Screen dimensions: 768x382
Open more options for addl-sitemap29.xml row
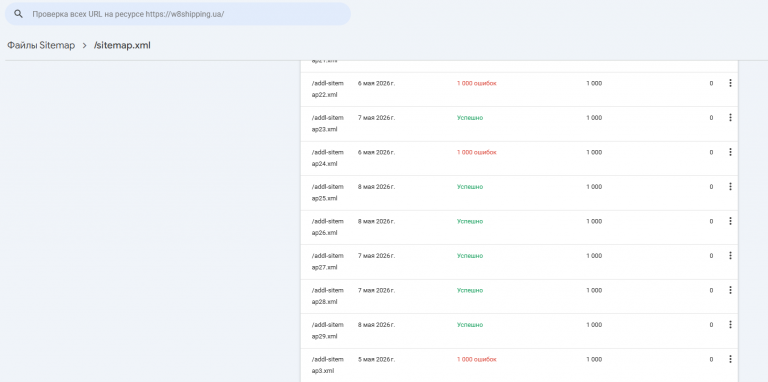point(730,325)
